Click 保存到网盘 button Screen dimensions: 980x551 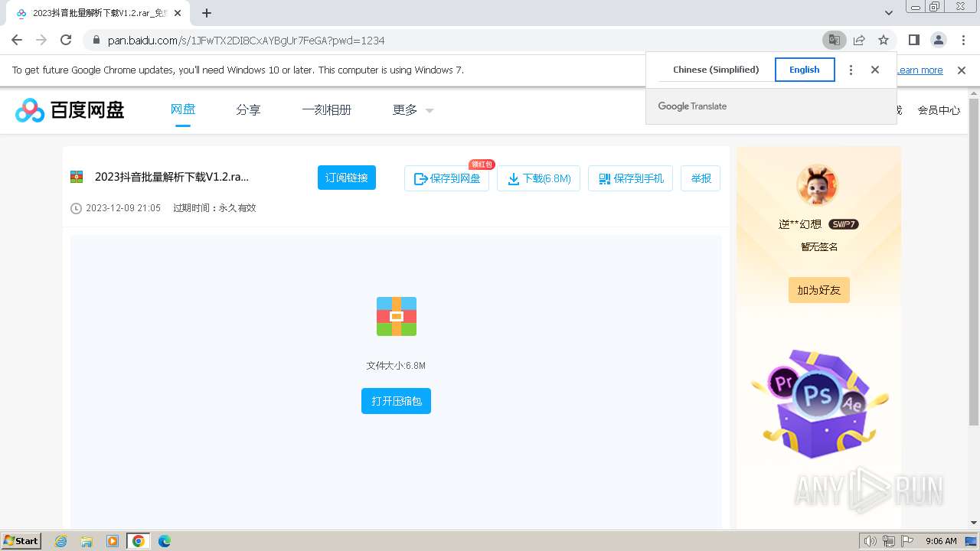point(446,178)
